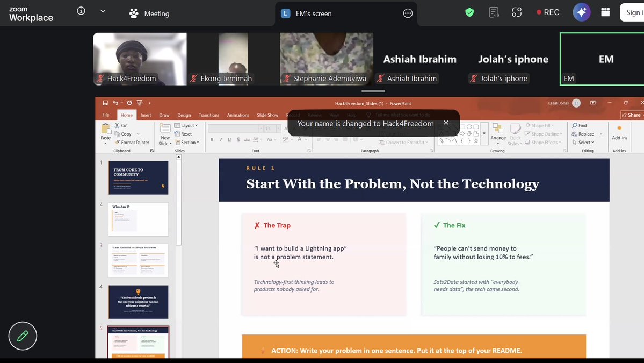Open the File tab
Image resolution: width=644 pixels, height=363 pixels.
click(x=106, y=115)
